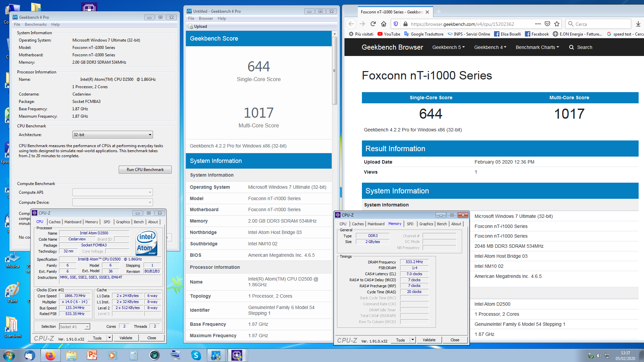This screenshot has width=644, height=362.
Task: Click the Firefox address bar URL
Action: (x=462, y=24)
